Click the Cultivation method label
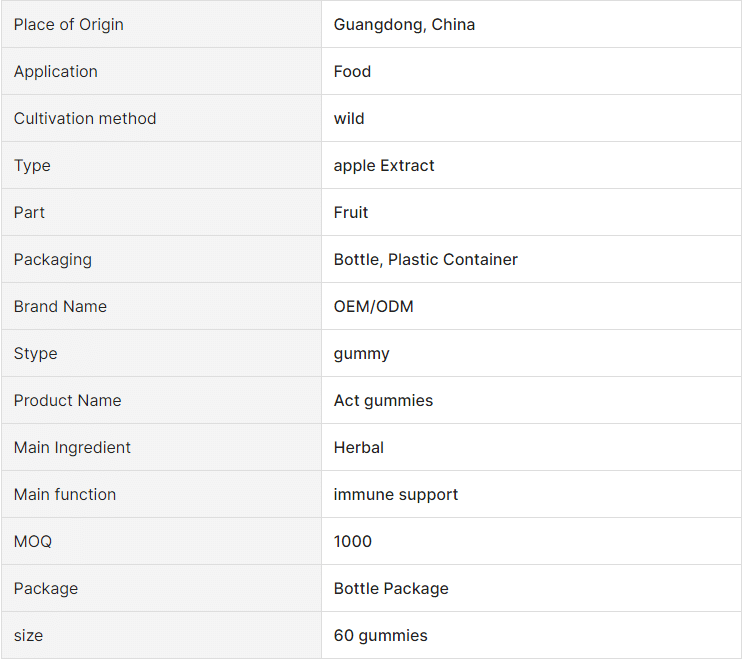Screen dimensions: 742x659 coord(85,118)
